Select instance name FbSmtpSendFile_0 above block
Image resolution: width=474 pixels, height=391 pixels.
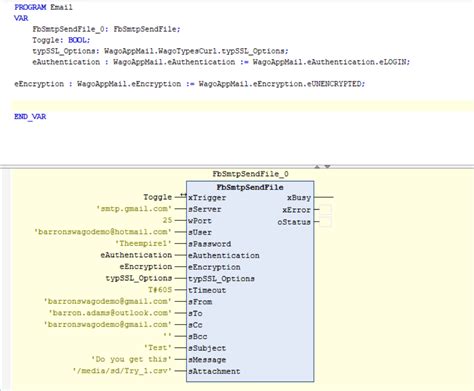pyautogui.click(x=250, y=174)
